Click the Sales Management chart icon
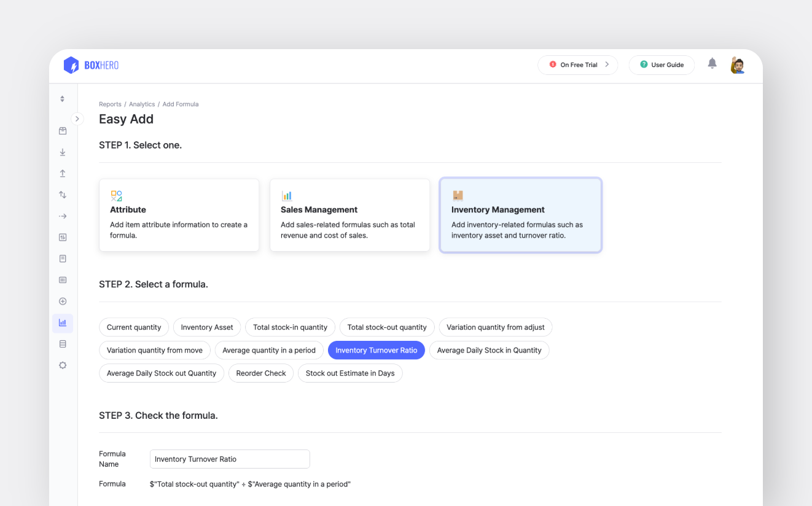This screenshot has height=506, width=812. point(287,196)
